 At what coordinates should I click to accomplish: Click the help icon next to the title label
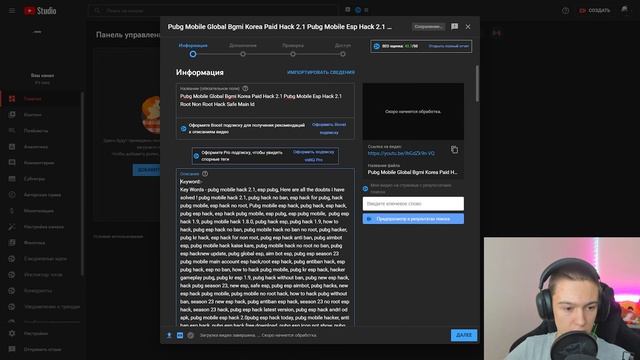[245, 88]
